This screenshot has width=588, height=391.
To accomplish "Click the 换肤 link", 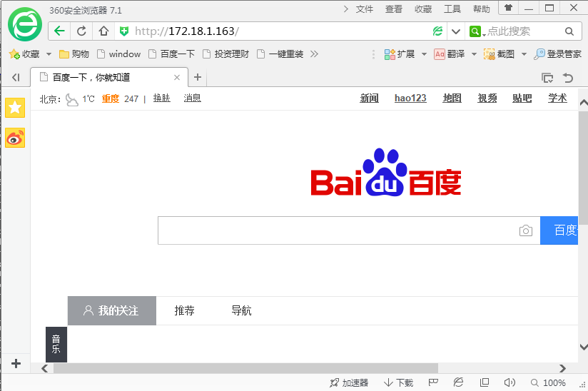I will [161, 98].
